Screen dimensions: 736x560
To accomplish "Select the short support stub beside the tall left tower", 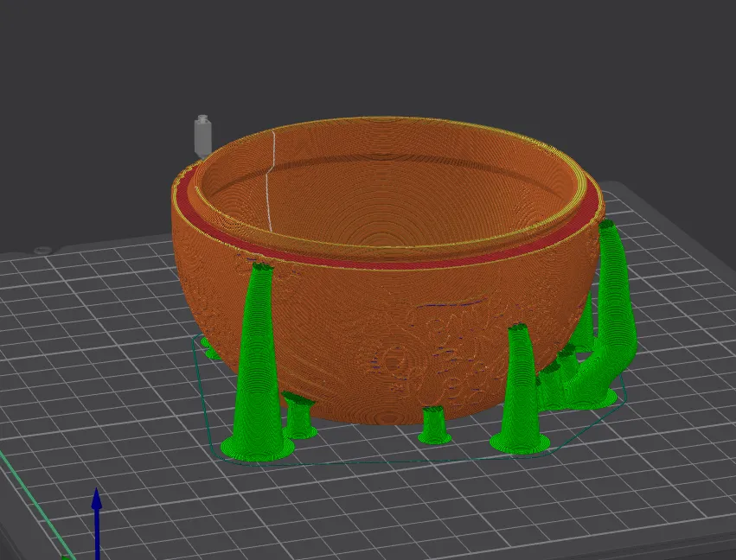I will coord(300,415).
